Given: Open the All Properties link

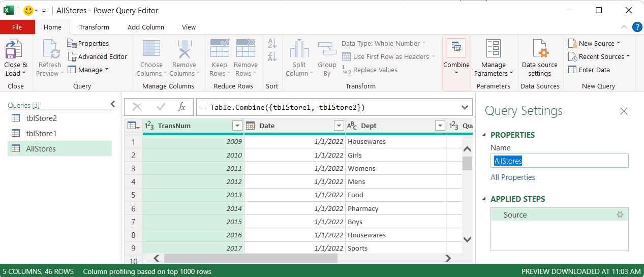Looking at the screenshot, I should pyautogui.click(x=513, y=177).
